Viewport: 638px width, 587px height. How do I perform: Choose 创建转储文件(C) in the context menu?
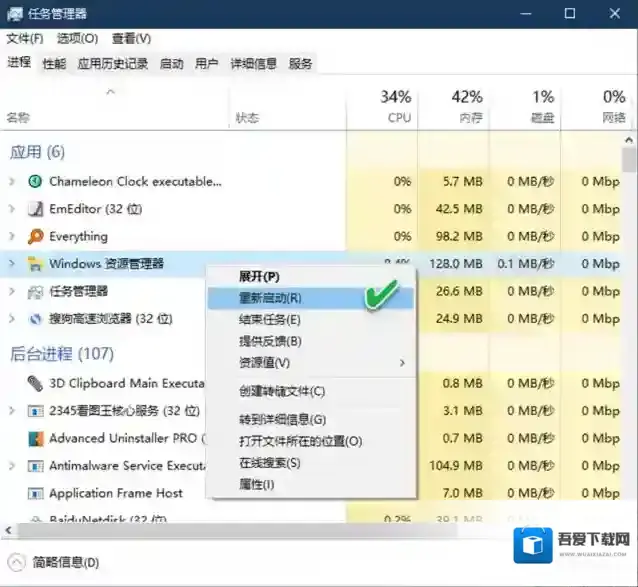tap(311, 391)
